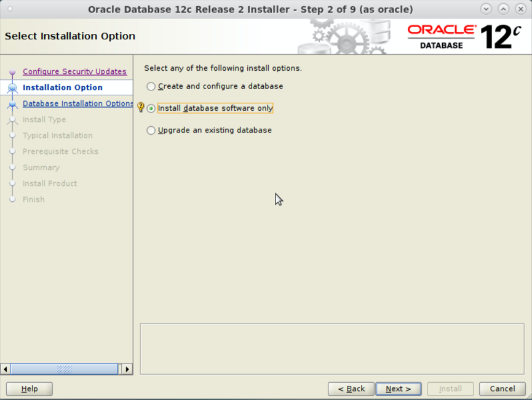Click the Summary step label
The width and height of the screenshot is (532, 400).
[41, 167]
